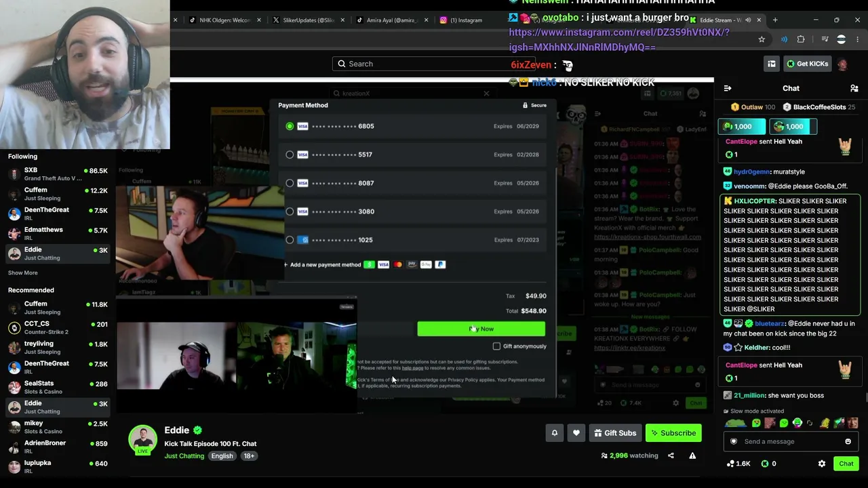This screenshot has height=488, width=868.
Task: Collapse the chat panel with arrow icon
Action: pyautogui.click(x=728, y=88)
